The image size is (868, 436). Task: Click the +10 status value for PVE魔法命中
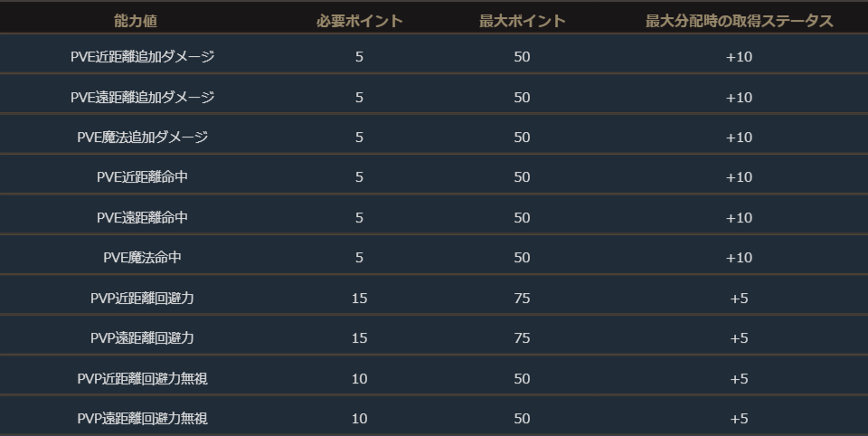[739, 258]
